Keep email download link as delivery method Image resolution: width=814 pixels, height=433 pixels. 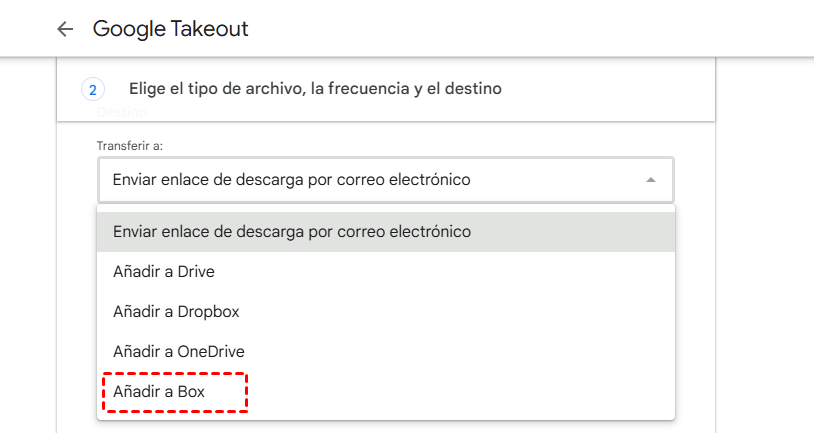[292, 231]
